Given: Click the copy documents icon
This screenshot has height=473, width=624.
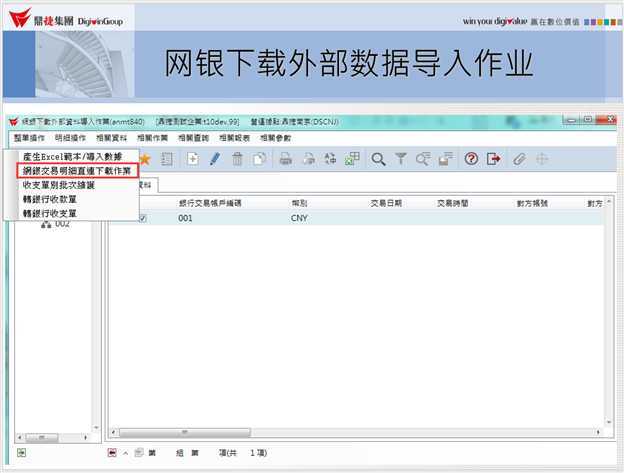Looking at the screenshot, I should tap(259, 160).
